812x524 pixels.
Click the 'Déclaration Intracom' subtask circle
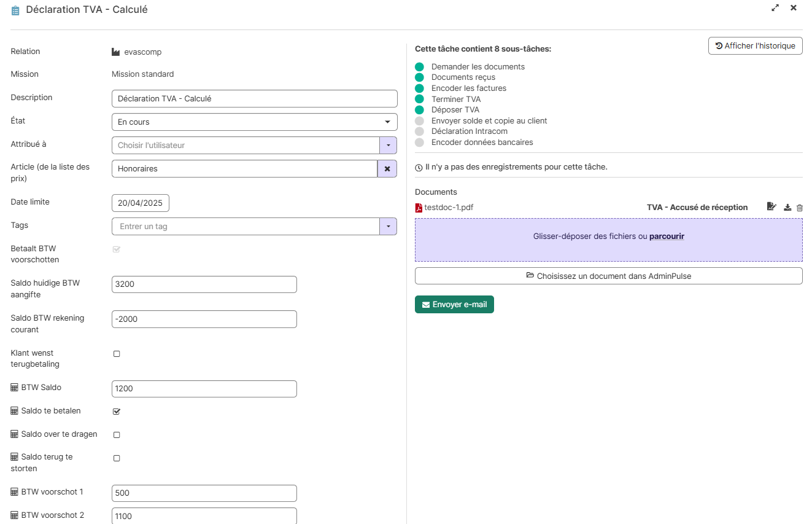(x=419, y=131)
